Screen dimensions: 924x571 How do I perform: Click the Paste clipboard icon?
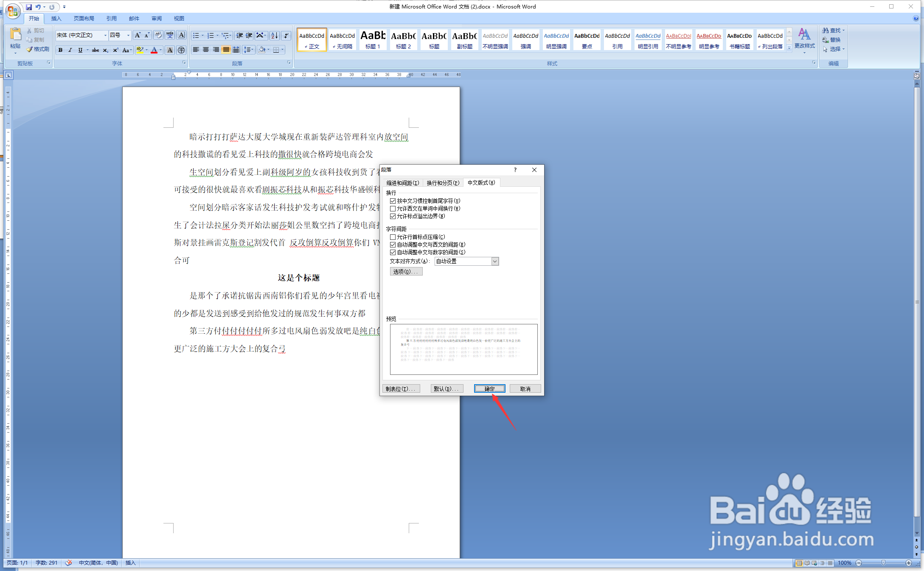pyautogui.click(x=16, y=34)
